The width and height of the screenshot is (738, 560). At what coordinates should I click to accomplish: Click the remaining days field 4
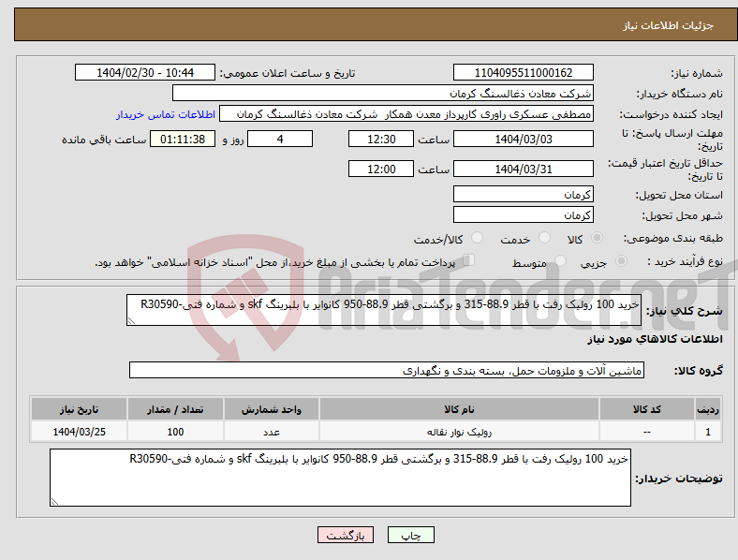[x=280, y=140]
